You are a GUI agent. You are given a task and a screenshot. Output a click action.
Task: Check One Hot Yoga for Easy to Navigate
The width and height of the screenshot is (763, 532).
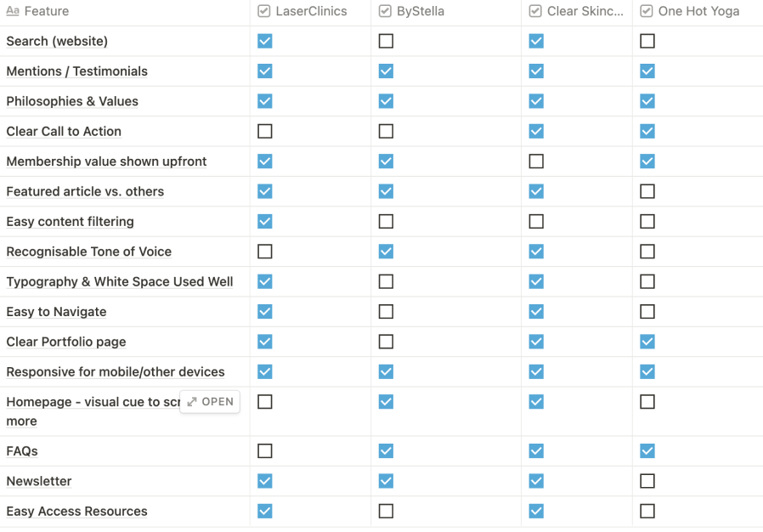[647, 312]
